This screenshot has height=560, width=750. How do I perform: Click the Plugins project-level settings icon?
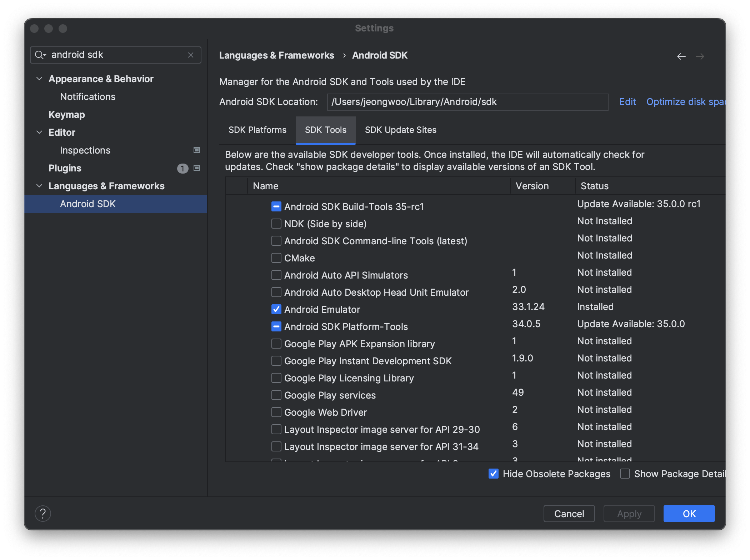[197, 168]
